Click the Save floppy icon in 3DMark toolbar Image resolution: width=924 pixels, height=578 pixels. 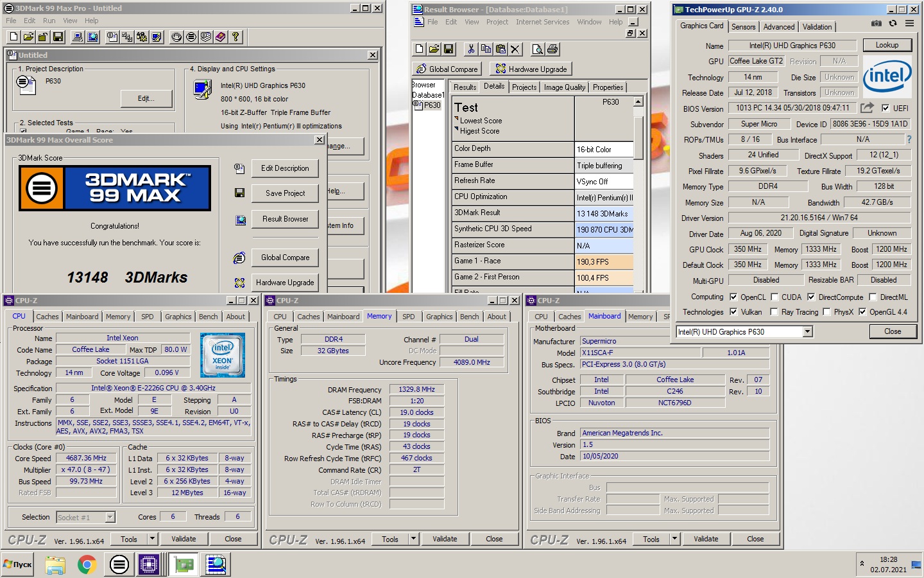tap(58, 37)
